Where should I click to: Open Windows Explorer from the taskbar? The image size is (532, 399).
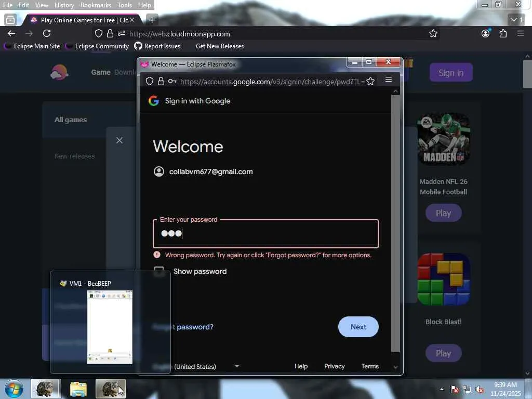pyautogui.click(x=78, y=389)
